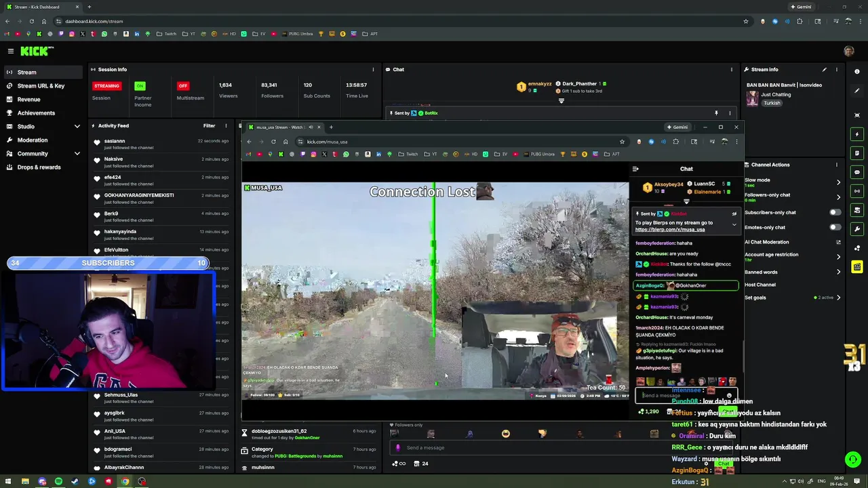Unpin the BotRix pinned message
This screenshot has width=868, height=488.
click(x=715, y=113)
